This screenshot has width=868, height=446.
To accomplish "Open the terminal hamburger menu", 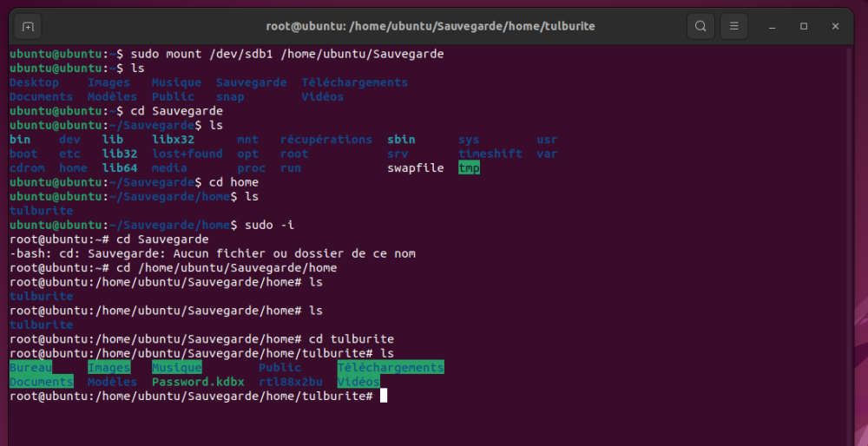I will tap(734, 26).
